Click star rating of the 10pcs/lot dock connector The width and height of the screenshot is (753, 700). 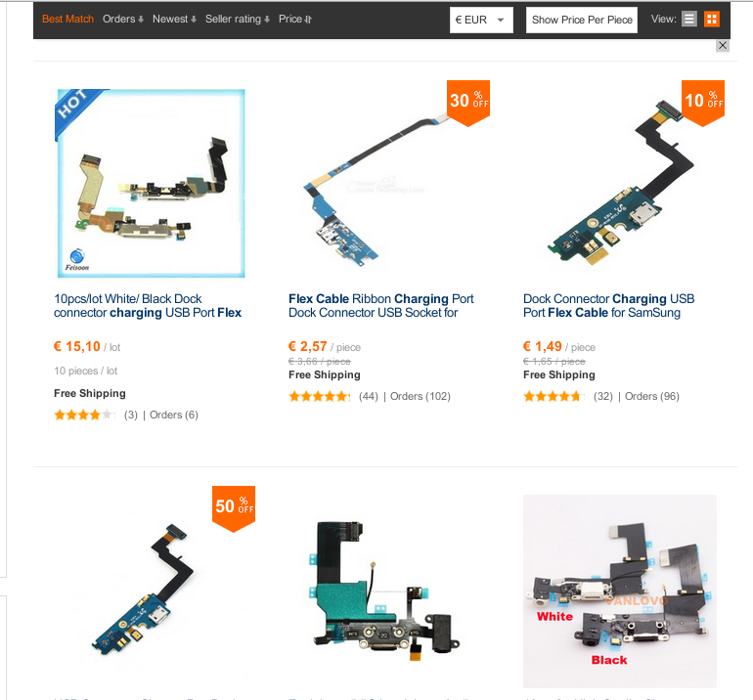point(85,415)
